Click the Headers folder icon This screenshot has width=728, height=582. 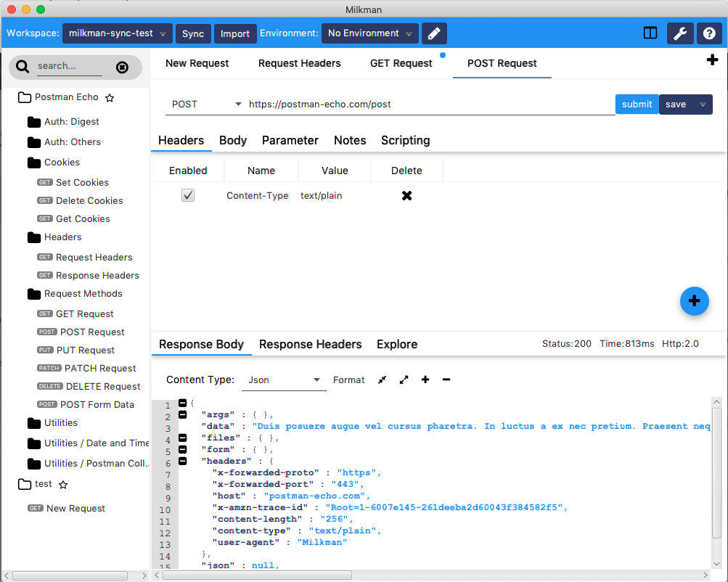34,237
